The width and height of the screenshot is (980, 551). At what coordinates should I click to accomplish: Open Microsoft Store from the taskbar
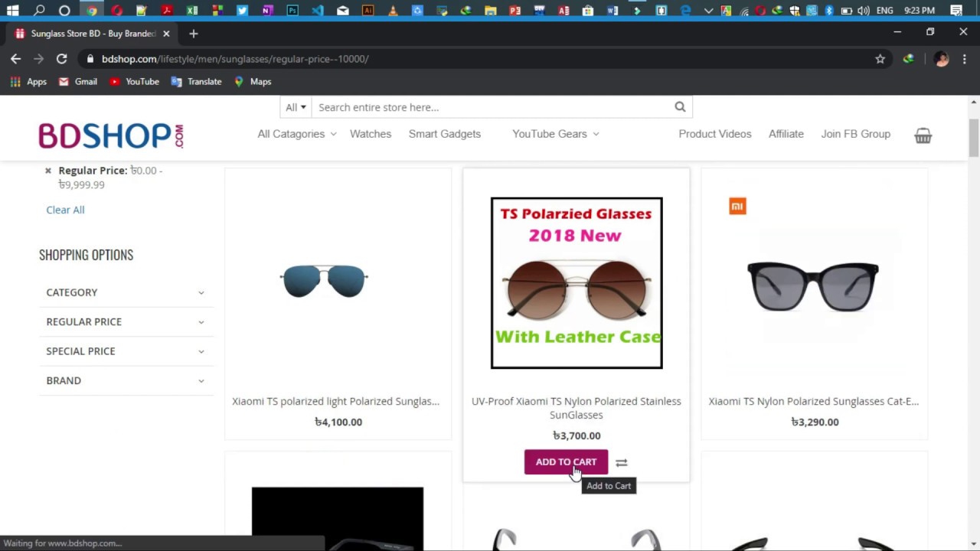tap(588, 11)
